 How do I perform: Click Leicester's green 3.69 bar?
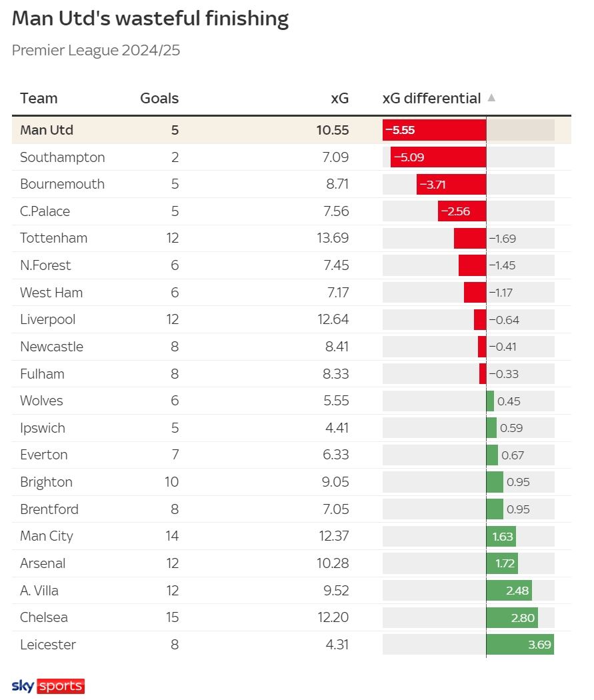pos(521,645)
